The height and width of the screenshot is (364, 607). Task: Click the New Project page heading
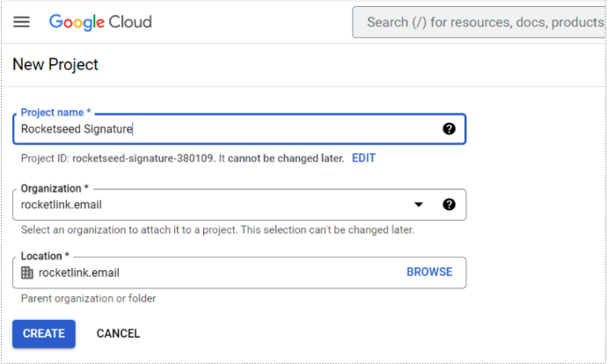[55, 64]
